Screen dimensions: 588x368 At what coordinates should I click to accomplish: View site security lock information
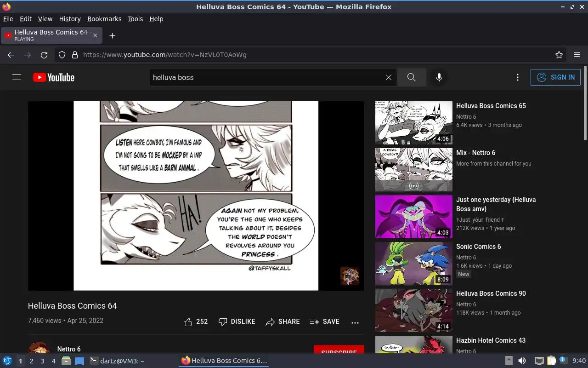[75, 55]
